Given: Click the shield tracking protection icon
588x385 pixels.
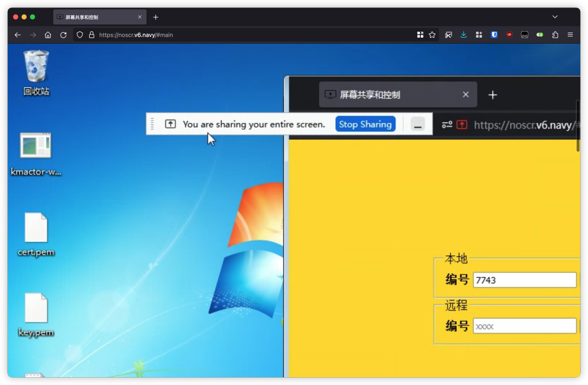Looking at the screenshot, I should tap(80, 35).
